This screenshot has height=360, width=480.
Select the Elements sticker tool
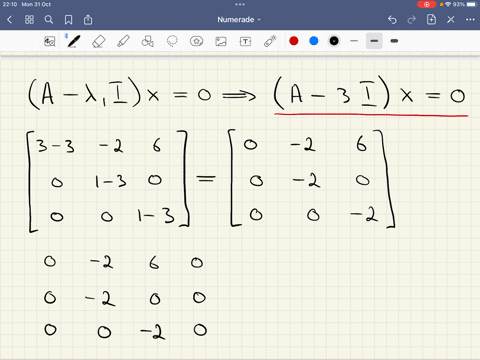point(196,41)
